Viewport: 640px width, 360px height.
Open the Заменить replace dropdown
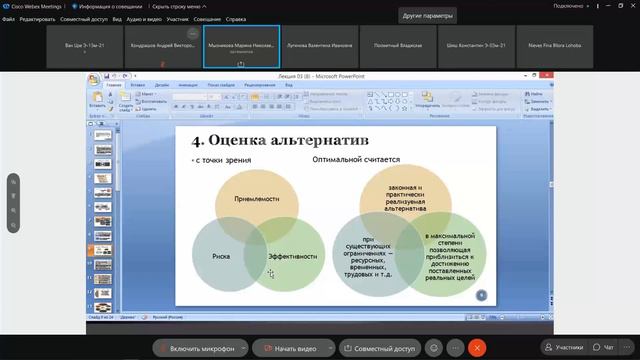pyautogui.click(x=538, y=102)
